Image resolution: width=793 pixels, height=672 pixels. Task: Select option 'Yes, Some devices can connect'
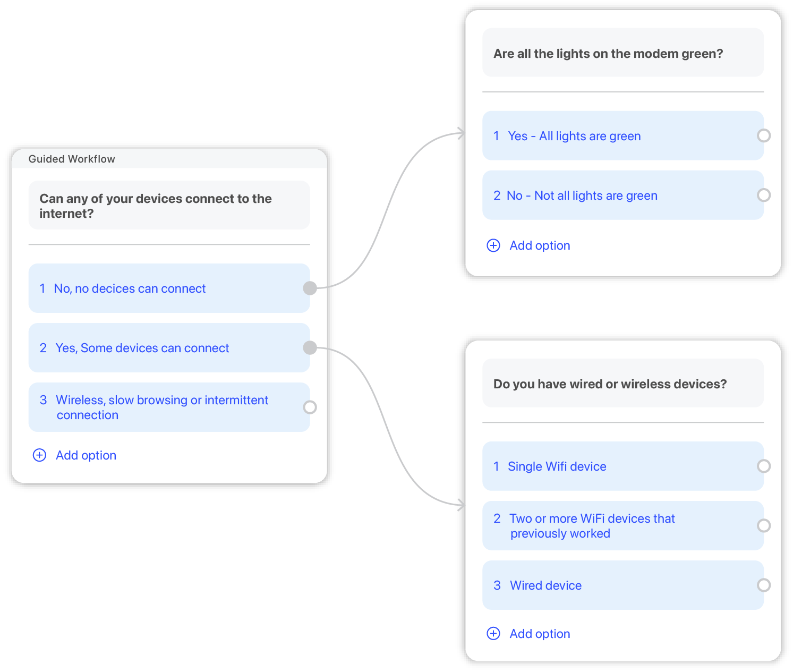click(x=169, y=348)
